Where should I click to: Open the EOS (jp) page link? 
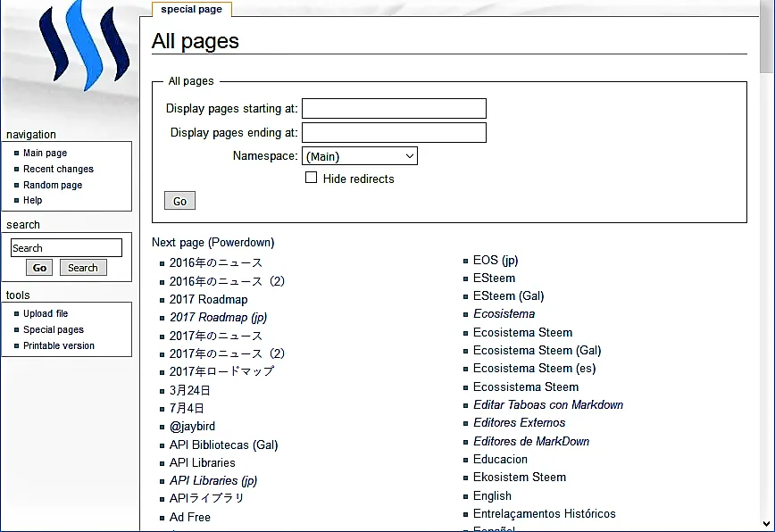496,261
